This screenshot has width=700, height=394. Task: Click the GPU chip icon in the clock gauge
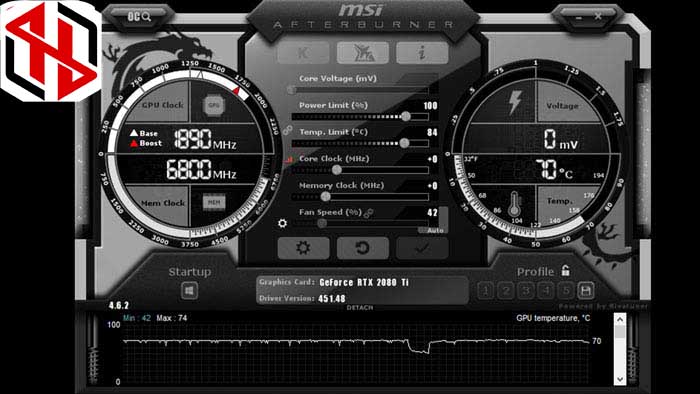[x=214, y=105]
